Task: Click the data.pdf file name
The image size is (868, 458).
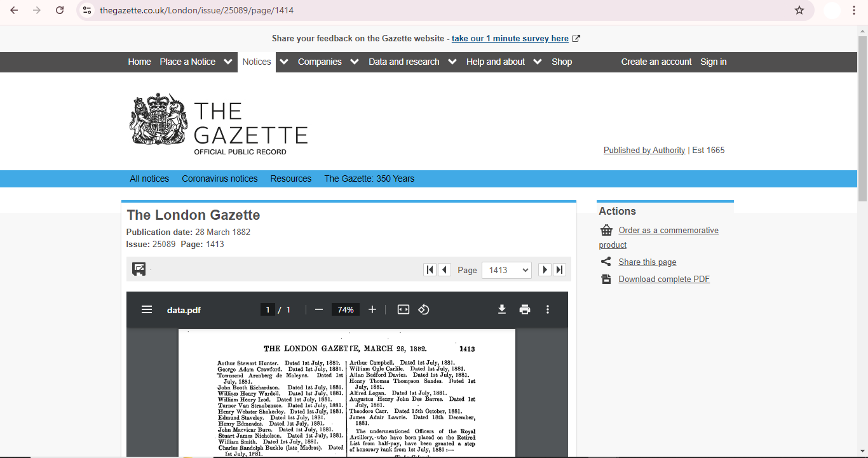Action: [184, 310]
